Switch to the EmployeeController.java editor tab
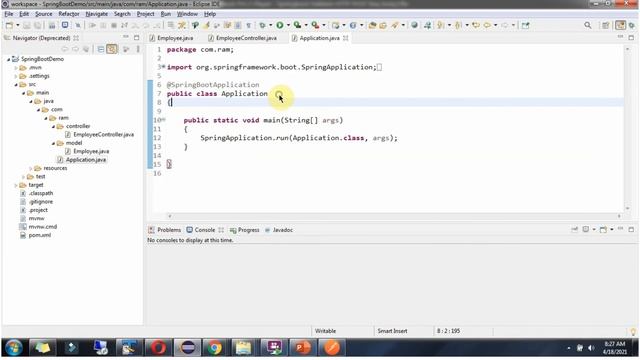Image resolution: width=640 pixels, height=360 pixels. pyautogui.click(x=242, y=38)
